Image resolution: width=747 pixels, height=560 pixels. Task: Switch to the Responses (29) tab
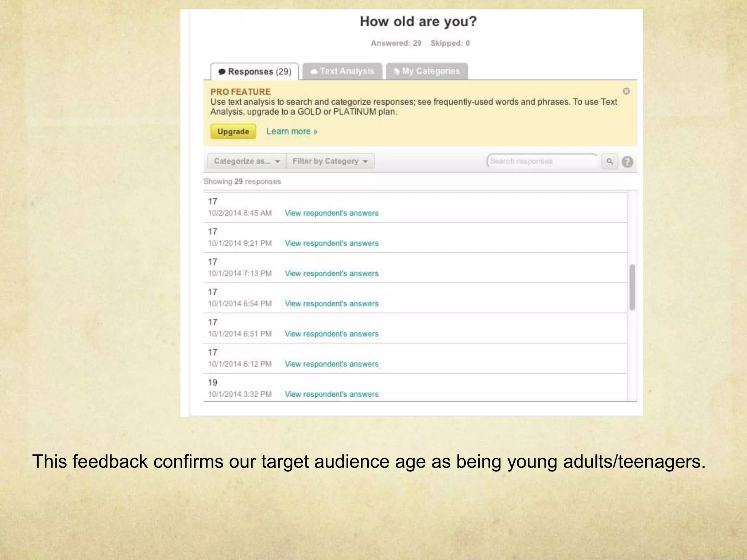coord(255,71)
